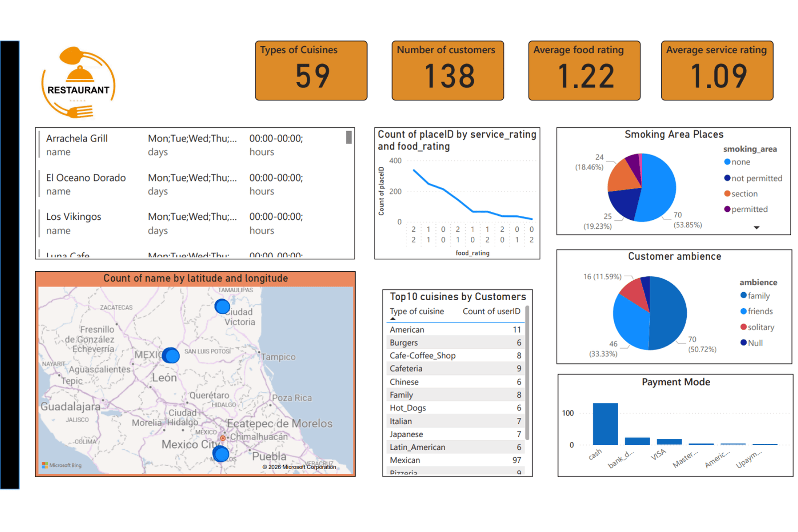Image resolution: width=798 pixels, height=532 pixels.
Task: Select the Mexican row in Top10 cuisines
Action: pos(455,460)
